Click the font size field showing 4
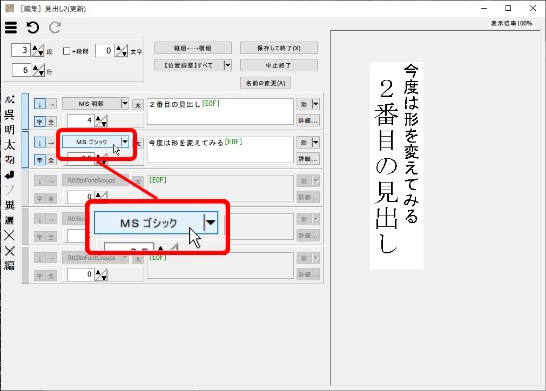546x391 pixels. click(x=81, y=121)
